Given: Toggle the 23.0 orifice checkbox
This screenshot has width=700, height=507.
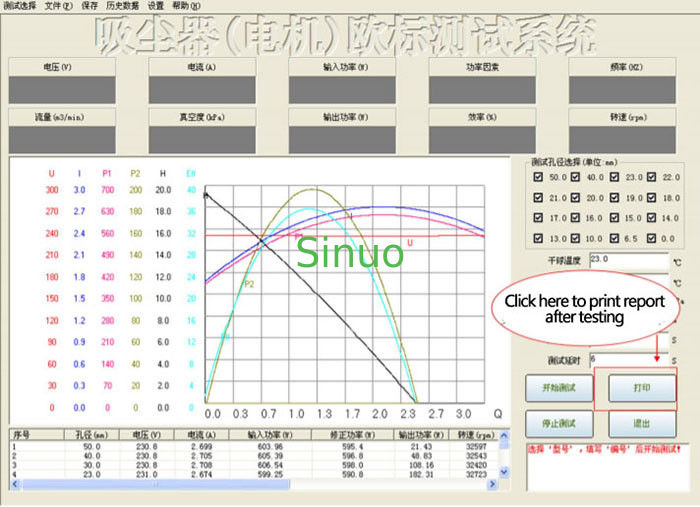Looking at the screenshot, I should click(x=613, y=176).
